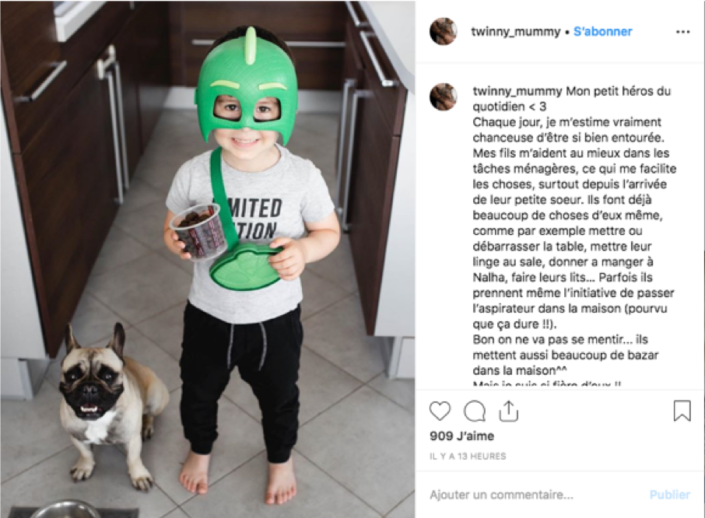Click the avatar beside the caption text
The height and width of the screenshot is (518, 705).
(x=443, y=97)
